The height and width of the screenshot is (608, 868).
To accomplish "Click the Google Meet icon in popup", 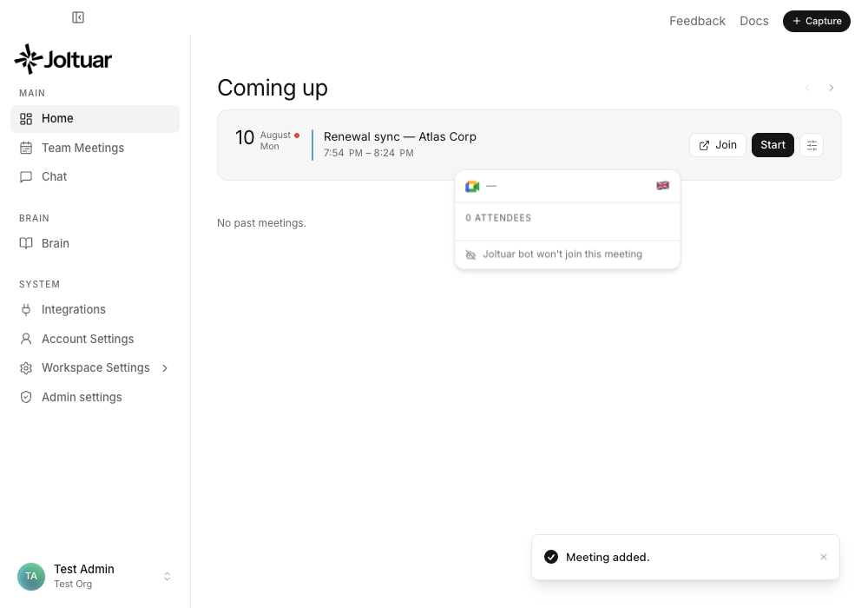I will coord(472,187).
